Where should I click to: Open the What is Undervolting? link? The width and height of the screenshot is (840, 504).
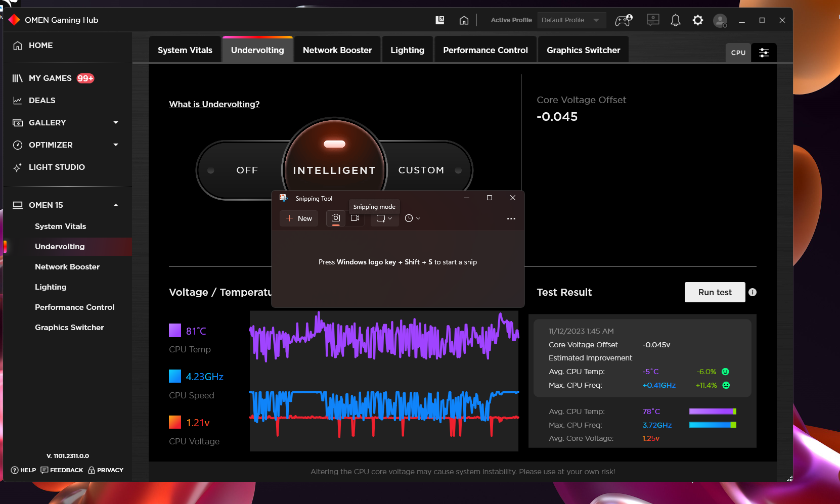[x=214, y=104]
